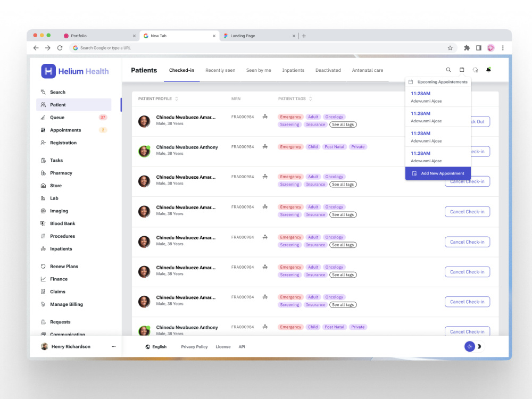Cancel Check-in for the sixth patient row
The height and width of the screenshot is (399, 532).
pos(467,272)
